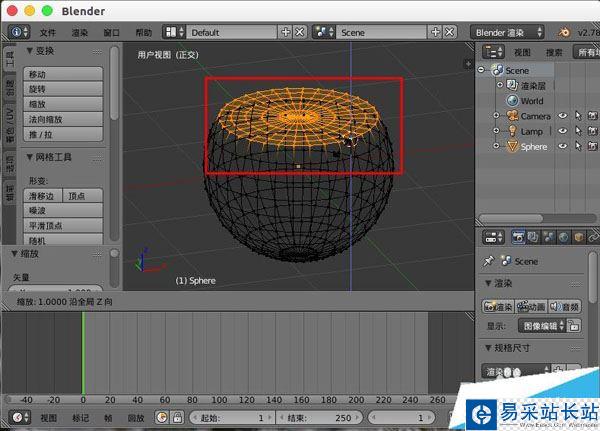Click the 滑移边 button
This screenshot has height=431, width=600.
pos(43,196)
